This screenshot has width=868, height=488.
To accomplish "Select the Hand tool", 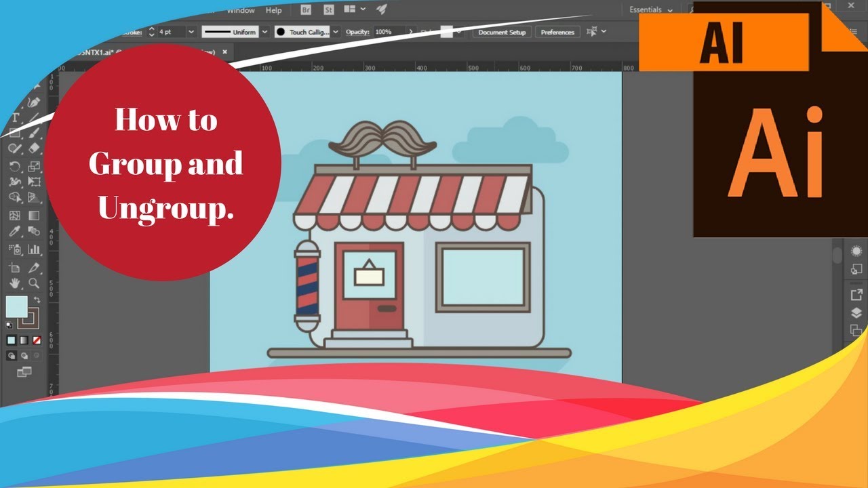I will click(x=15, y=283).
